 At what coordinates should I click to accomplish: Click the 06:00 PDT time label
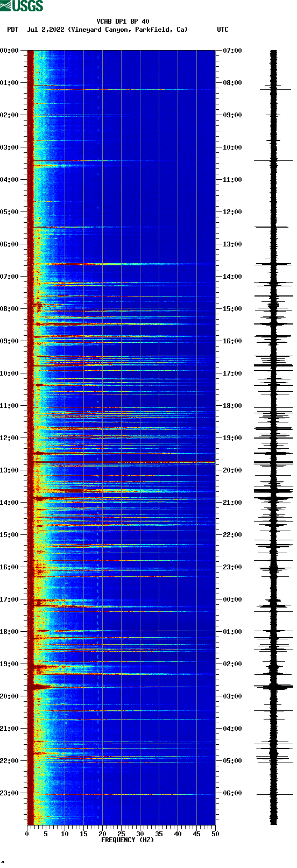click(x=10, y=244)
